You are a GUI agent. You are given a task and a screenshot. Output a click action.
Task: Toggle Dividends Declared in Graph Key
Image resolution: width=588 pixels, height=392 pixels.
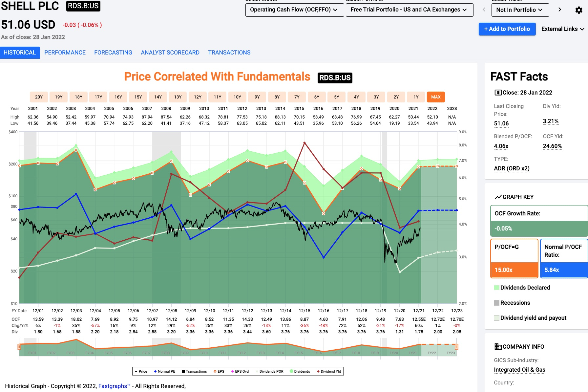coord(522,288)
